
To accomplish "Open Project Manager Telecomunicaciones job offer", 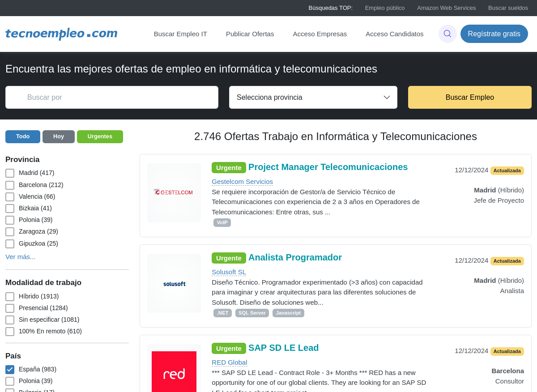I will point(328,167).
